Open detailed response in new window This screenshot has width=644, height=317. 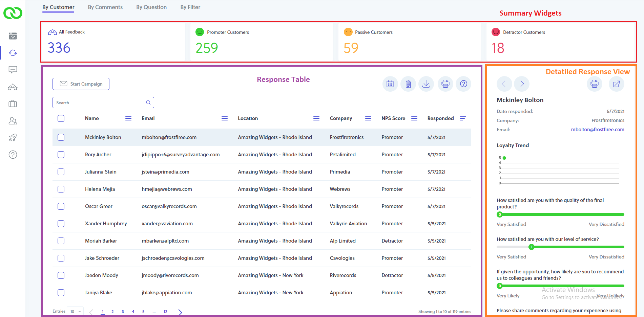click(616, 84)
